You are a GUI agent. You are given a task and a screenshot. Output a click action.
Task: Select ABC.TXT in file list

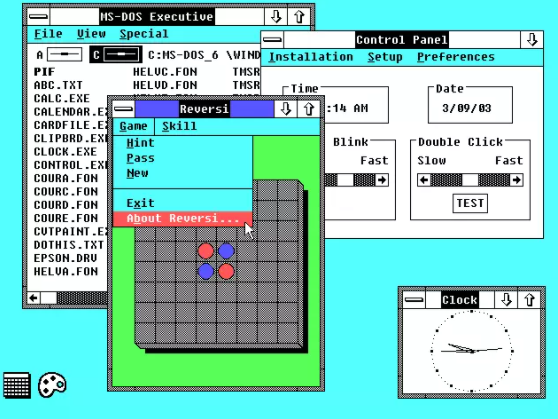(58, 85)
